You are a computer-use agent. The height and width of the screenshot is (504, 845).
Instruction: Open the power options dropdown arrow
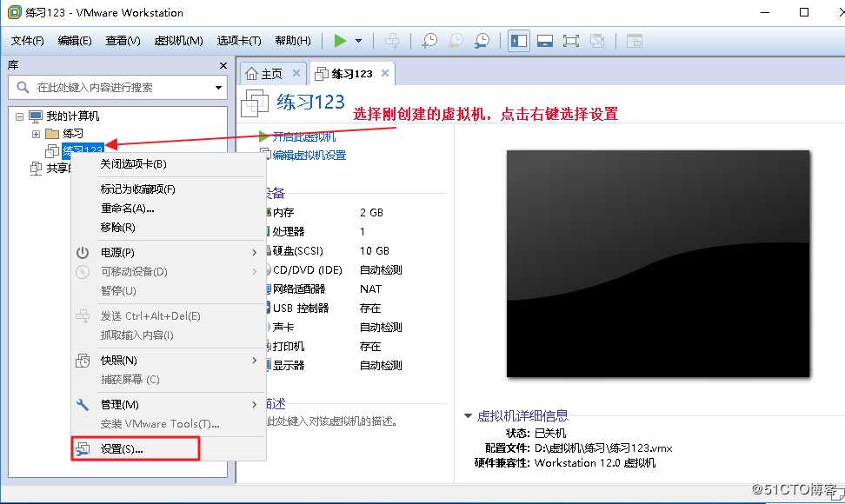(x=358, y=41)
